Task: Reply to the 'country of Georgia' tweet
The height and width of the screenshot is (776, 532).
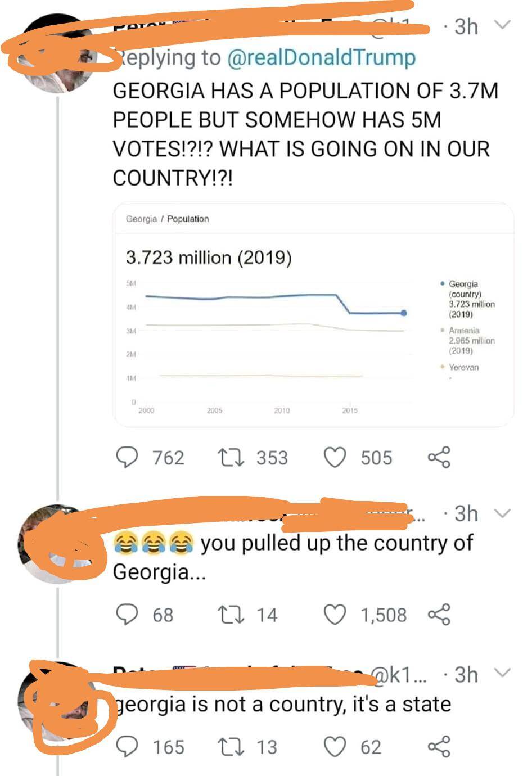Action: click(x=127, y=614)
